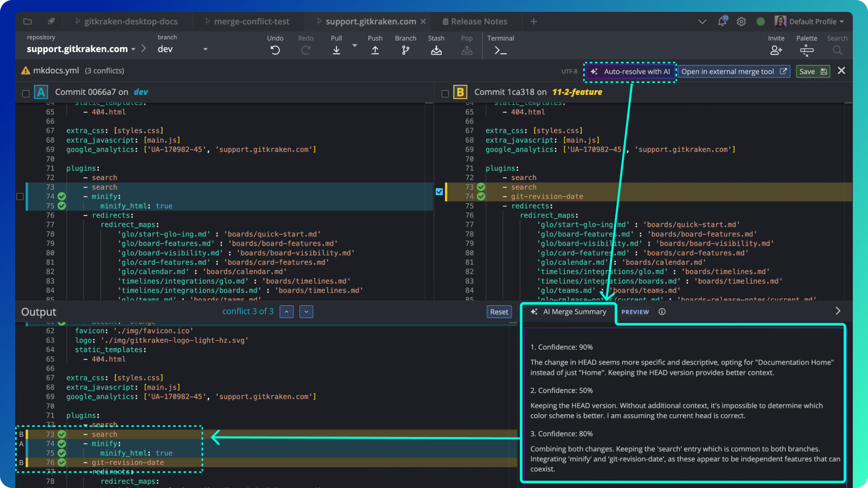The width and height of the screenshot is (868, 488).
Task: Click the Auto-resolve with AI button
Action: (630, 71)
